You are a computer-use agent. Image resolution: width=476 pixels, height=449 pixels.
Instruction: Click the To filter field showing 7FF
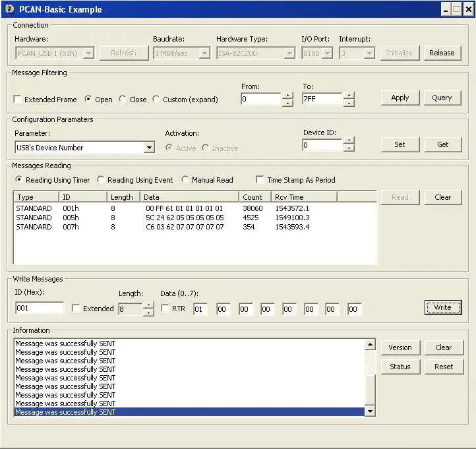click(x=322, y=100)
